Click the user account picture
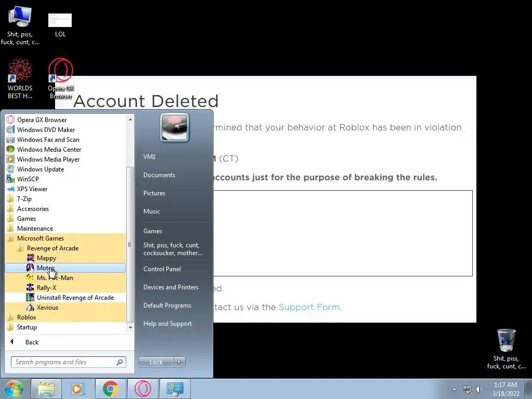The height and width of the screenshot is (399, 532). click(175, 127)
